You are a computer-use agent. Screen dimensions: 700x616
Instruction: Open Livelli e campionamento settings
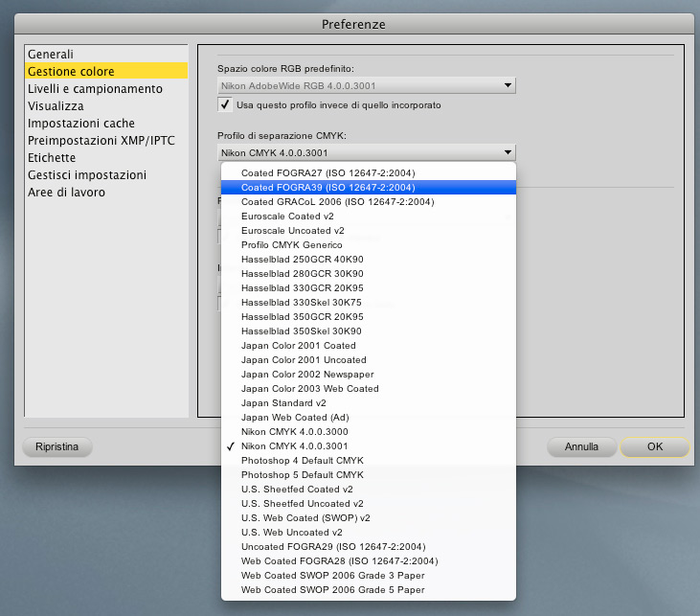[106, 88]
